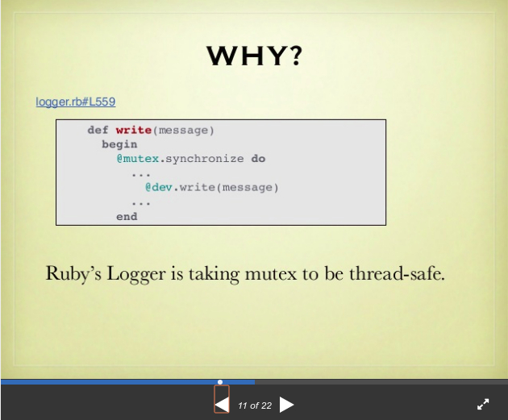Click the unfilled part of the progress bar
This screenshot has height=420, width=508.
click(381, 382)
